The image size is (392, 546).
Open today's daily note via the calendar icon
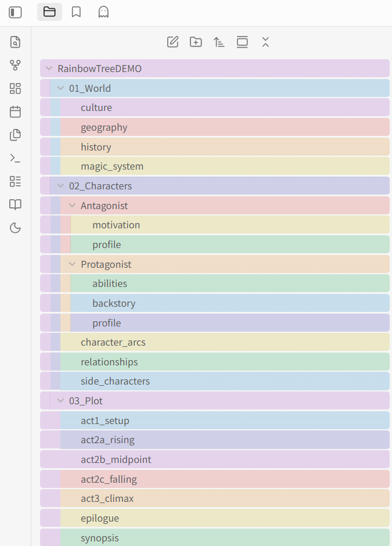(15, 112)
